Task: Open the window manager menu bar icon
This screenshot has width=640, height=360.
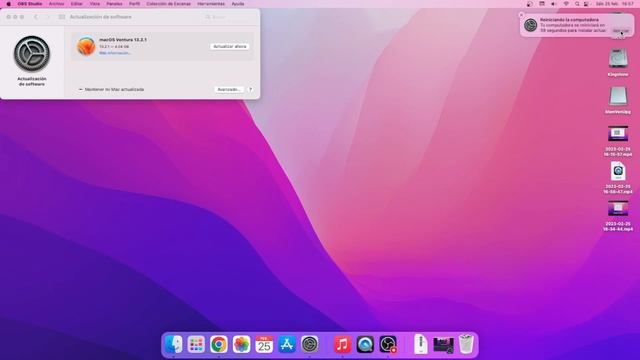Action: pos(542,4)
